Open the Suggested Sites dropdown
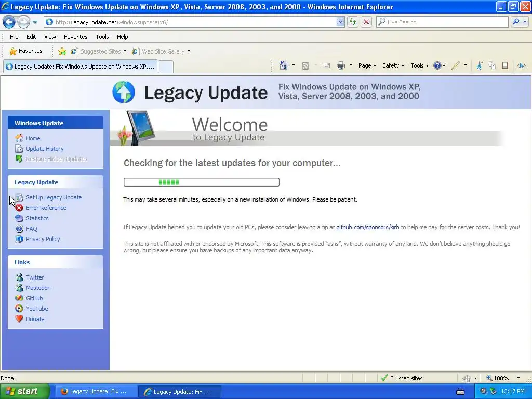This screenshot has width=532, height=399. 99,51
